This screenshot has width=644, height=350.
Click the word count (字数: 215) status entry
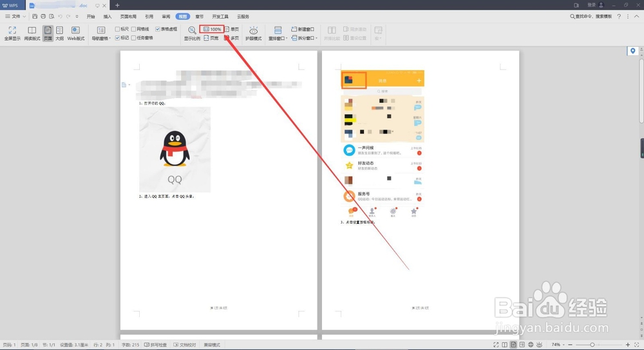(130, 345)
